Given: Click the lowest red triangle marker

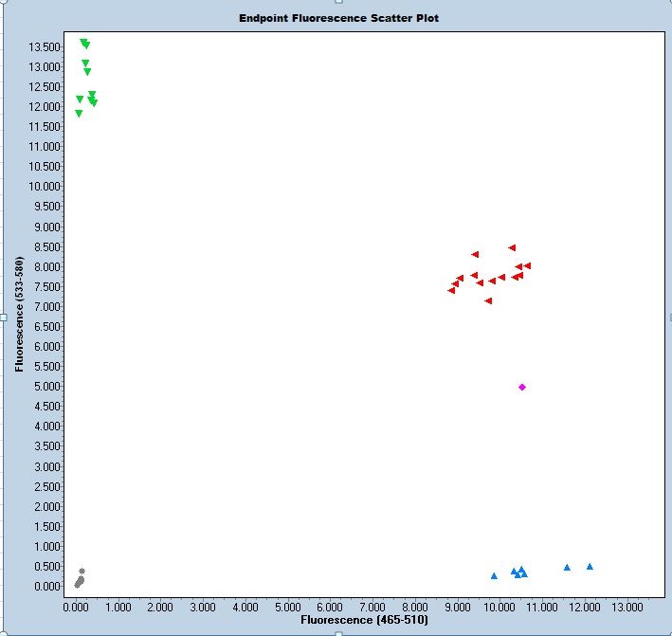Looking at the screenshot, I should click(x=488, y=300).
